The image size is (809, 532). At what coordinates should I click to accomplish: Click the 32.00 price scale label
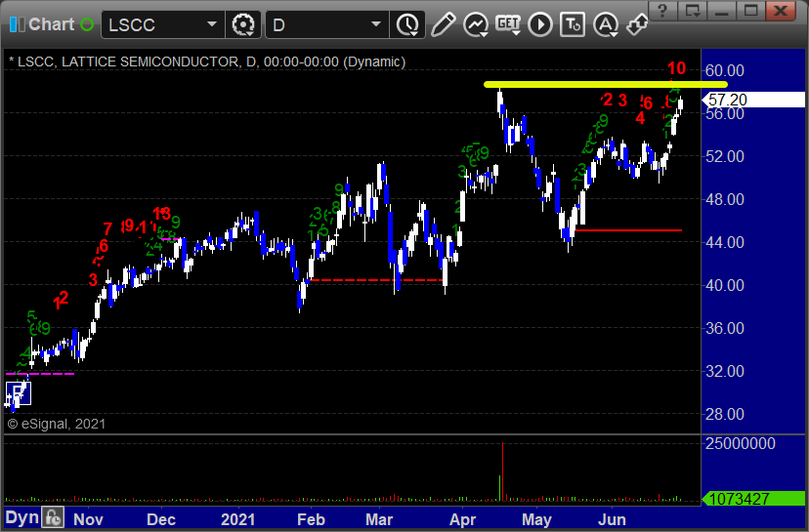pyautogui.click(x=725, y=371)
